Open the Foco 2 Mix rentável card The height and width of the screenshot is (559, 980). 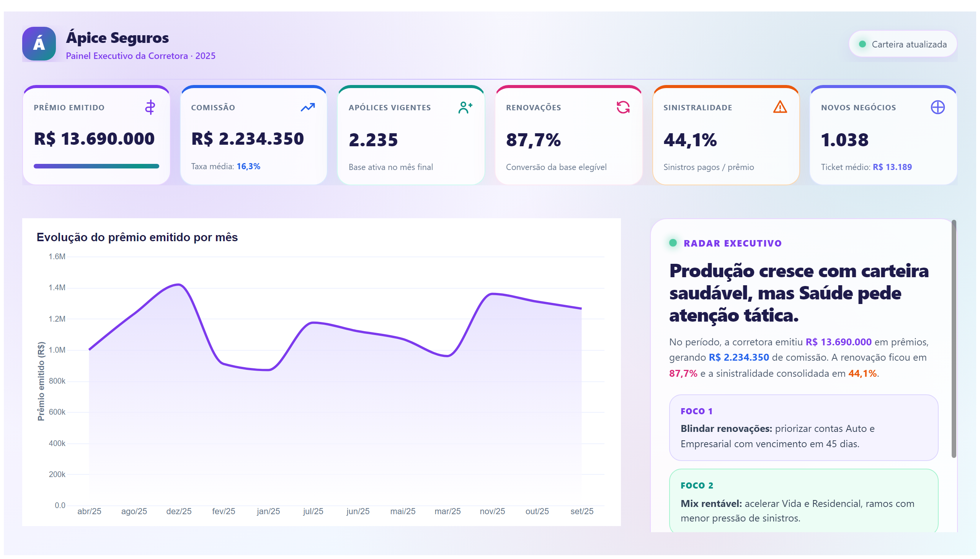tap(804, 501)
